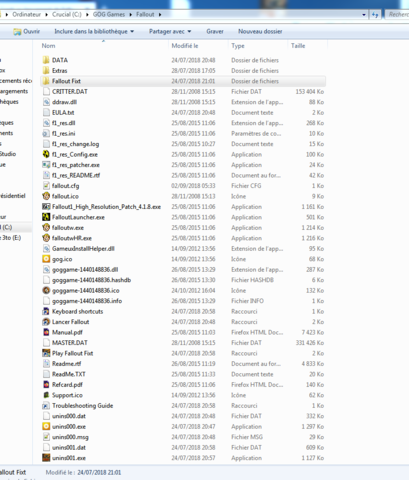409x480 pixels.
Task: Click the unins000.exe icon
Action: (46, 426)
